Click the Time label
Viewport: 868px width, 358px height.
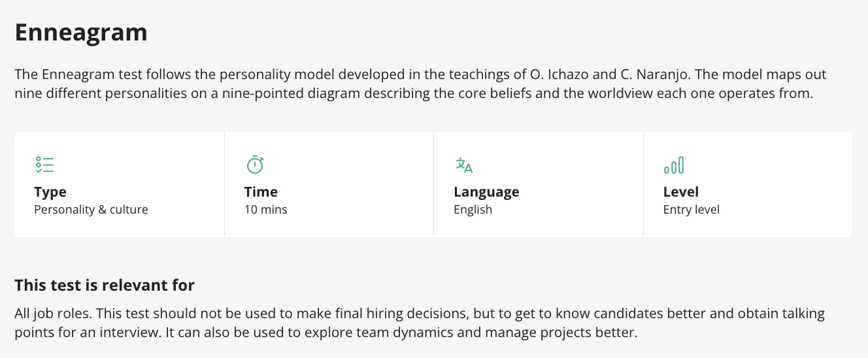tap(261, 192)
